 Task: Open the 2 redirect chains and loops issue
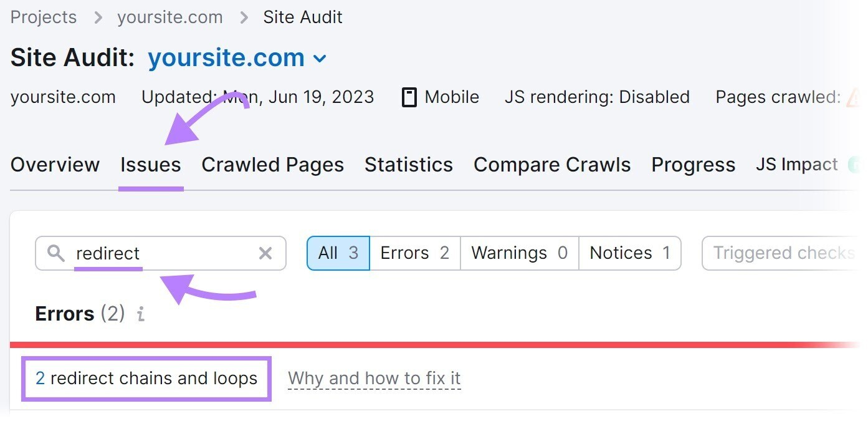[146, 378]
